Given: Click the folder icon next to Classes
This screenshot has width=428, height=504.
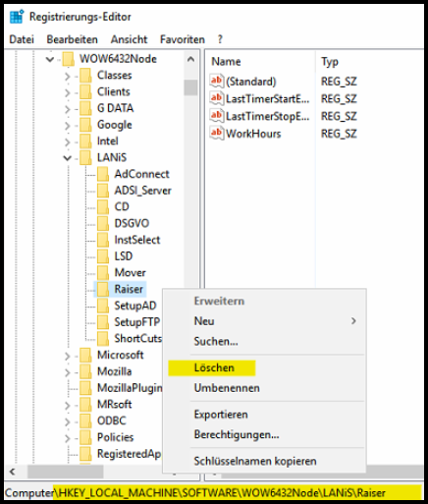Looking at the screenshot, I should point(85,76).
